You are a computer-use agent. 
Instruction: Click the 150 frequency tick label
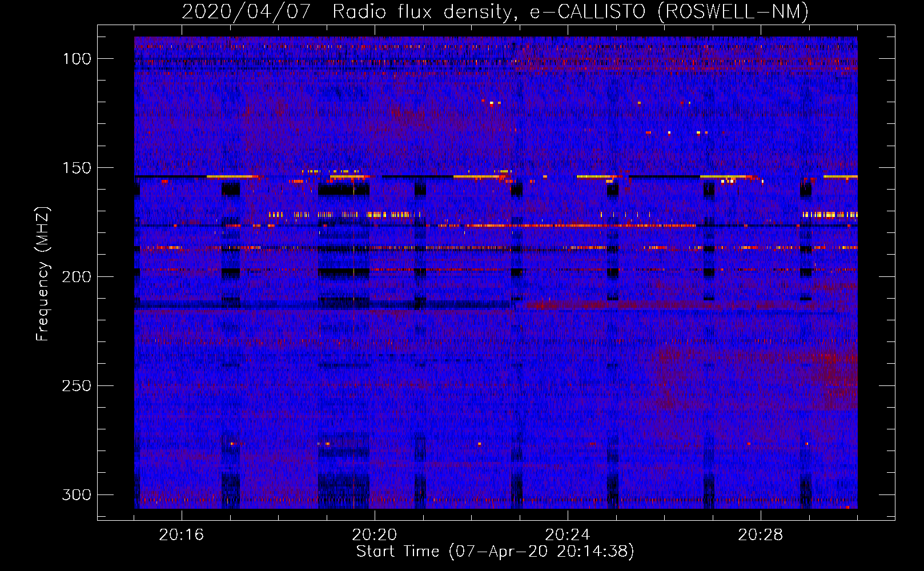click(77, 168)
